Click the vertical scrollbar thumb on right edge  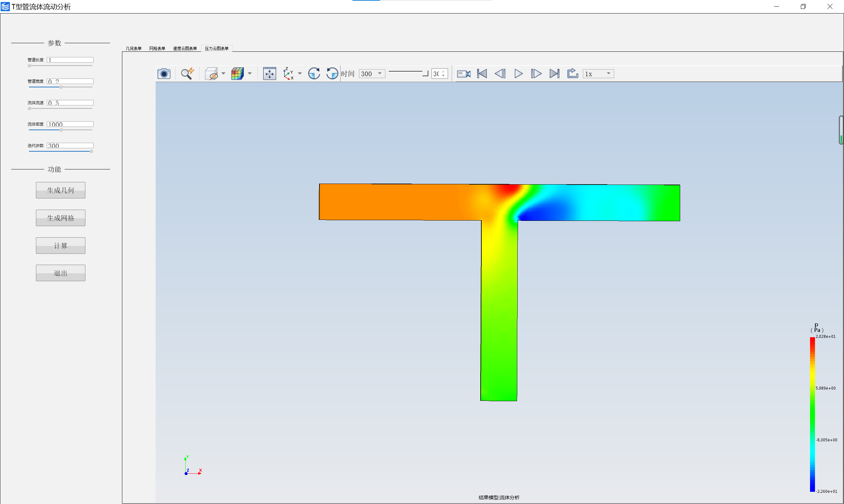(841, 130)
